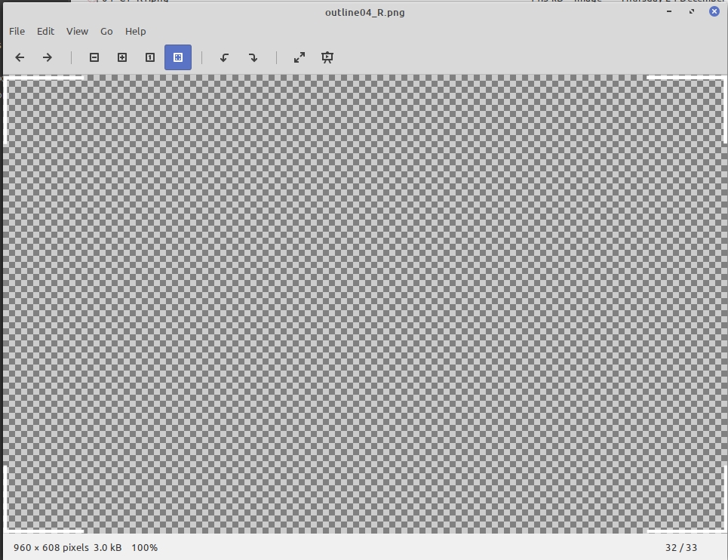Close the image viewer window
This screenshot has height=560, width=728.
tap(714, 11)
